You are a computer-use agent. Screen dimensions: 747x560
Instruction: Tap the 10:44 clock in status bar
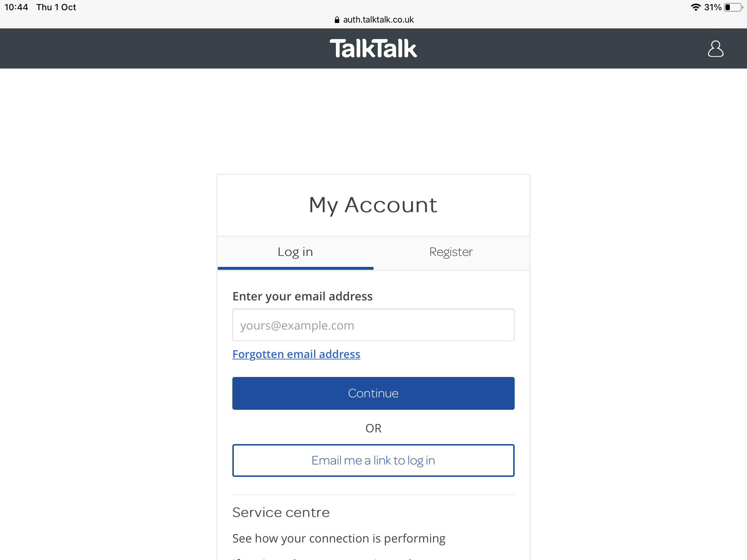click(16, 7)
